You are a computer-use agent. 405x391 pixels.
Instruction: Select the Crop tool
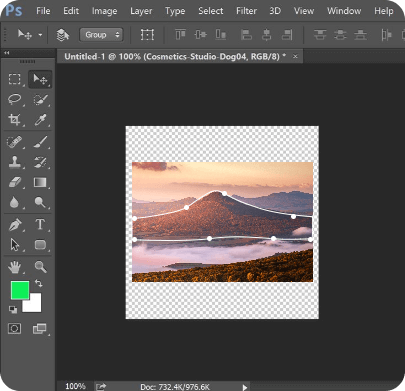pyautogui.click(x=14, y=119)
